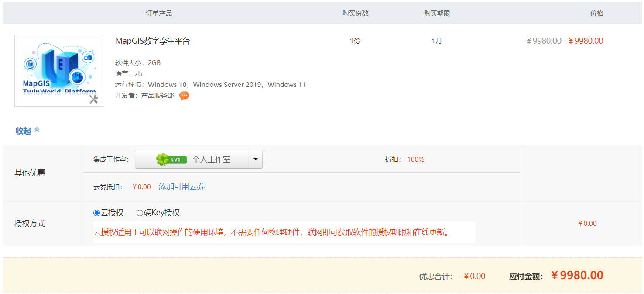Click the 订单产品 column header
Viewport: 644px width, 294px height.
point(159,14)
